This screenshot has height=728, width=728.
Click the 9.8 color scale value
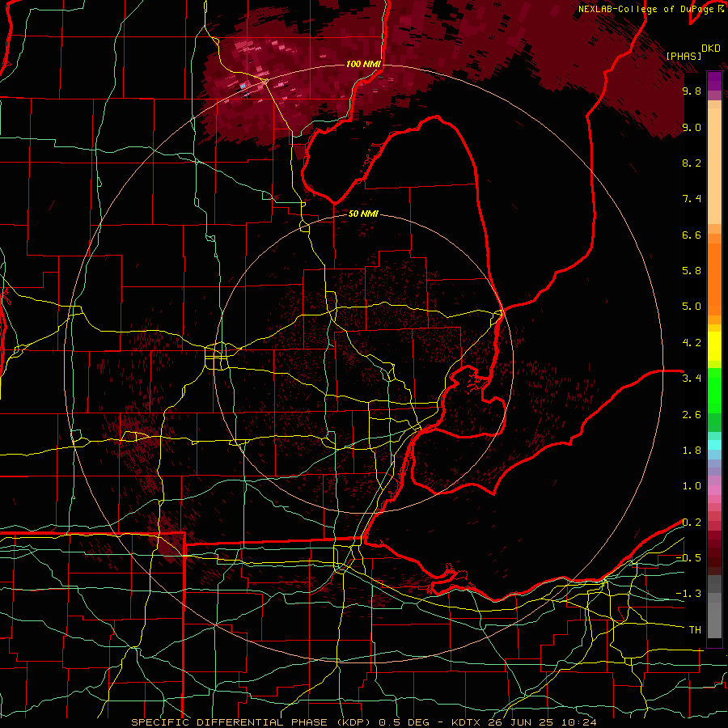coord(692,91)
